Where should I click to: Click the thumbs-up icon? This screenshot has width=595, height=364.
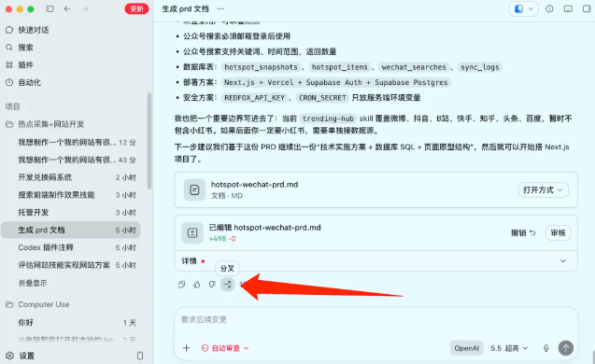[196, 285]
